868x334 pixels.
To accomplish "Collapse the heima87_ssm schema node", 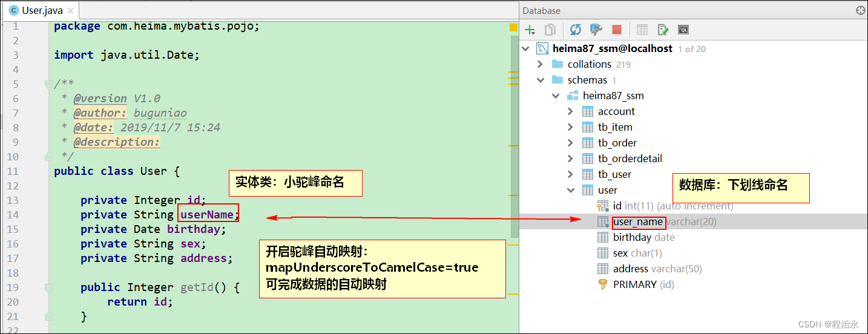I will [x=556, y=96].
